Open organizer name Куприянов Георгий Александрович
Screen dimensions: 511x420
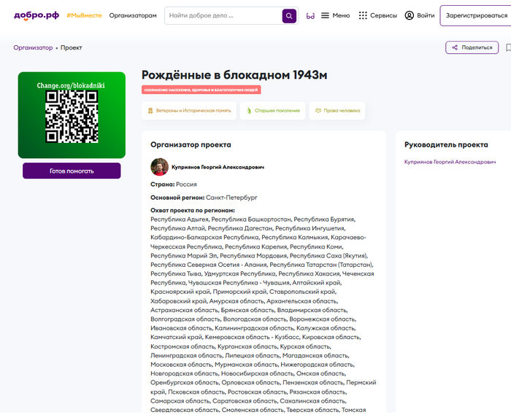218,167
